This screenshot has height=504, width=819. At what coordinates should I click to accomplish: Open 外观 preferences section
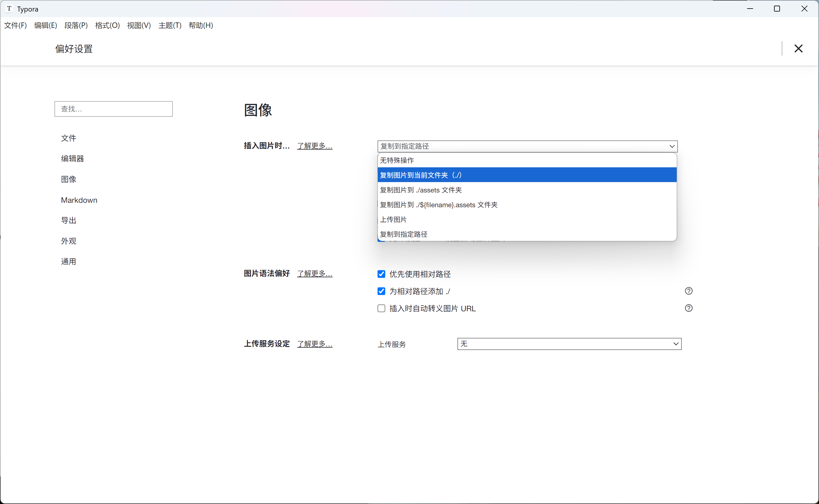(69, 241)
